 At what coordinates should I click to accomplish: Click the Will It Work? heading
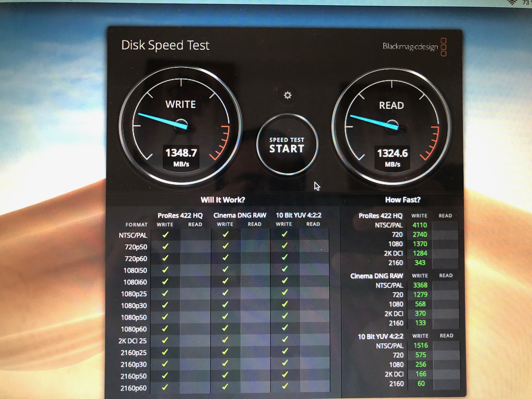[223, 200]
